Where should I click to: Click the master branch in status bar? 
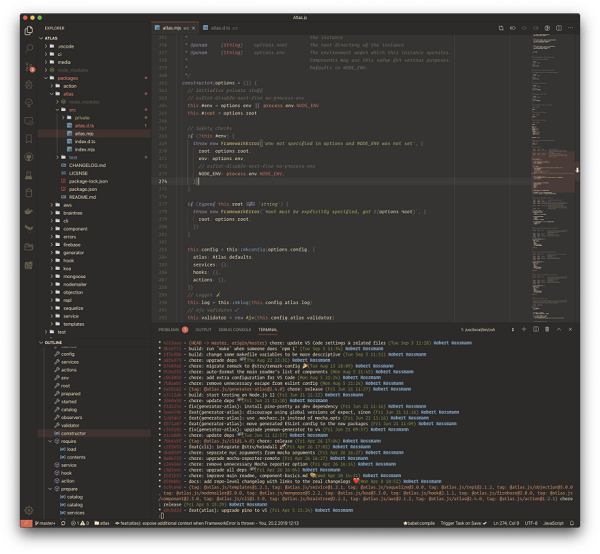(x=46, y=523)
